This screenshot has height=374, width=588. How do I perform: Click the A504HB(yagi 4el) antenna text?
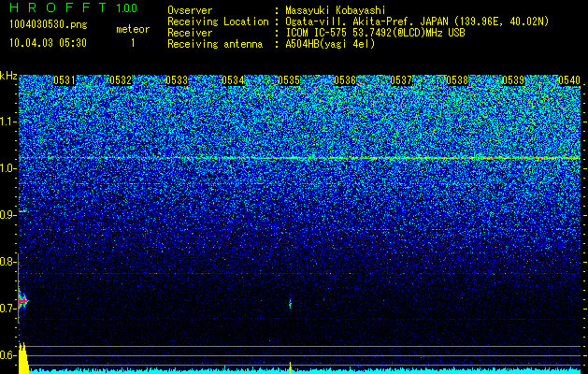pyautogui.click(x=330, y=44)
